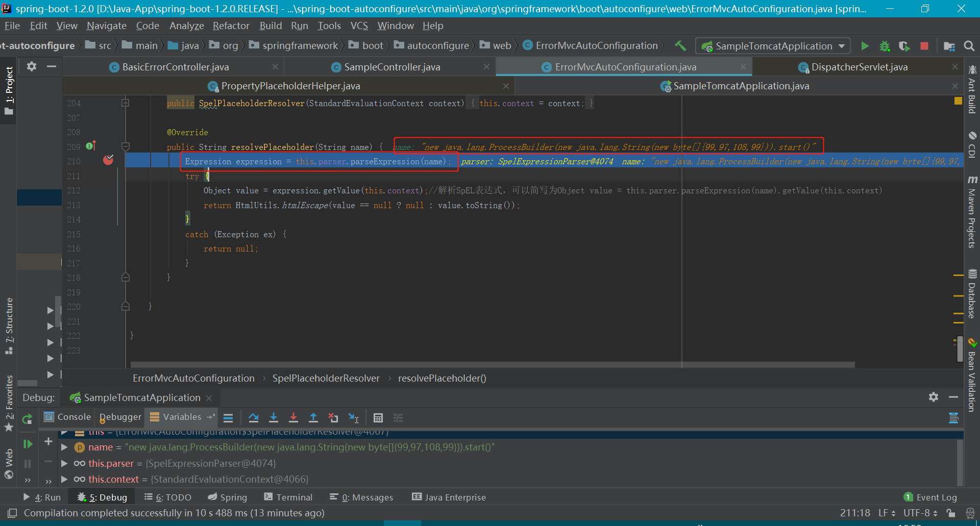This screenshot has width=980, height=526.
Task: Open Terminal tool window
Action: point(288,497)
